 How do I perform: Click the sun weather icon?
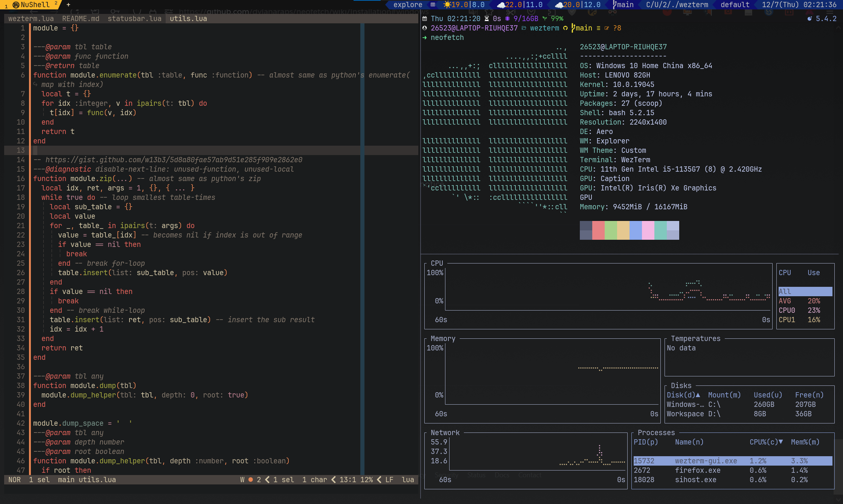coord(447,5)
